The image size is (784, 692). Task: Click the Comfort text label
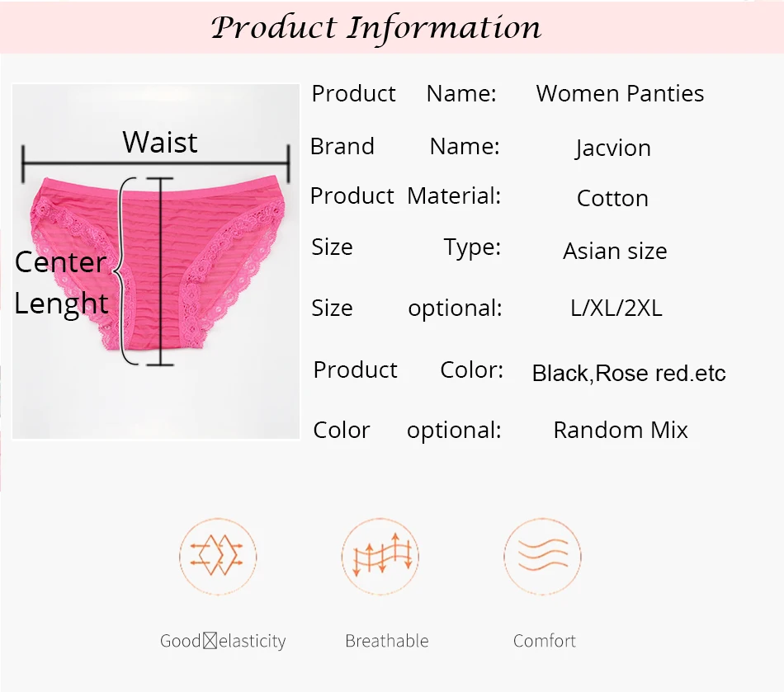point(545,641)
